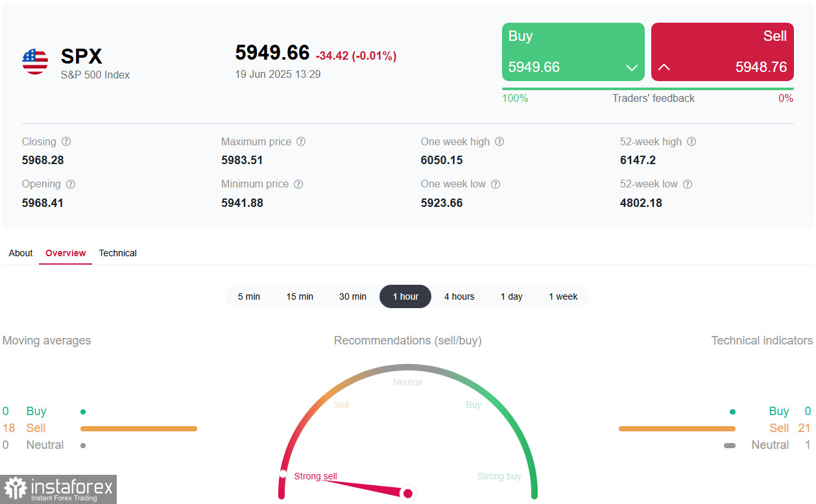Select the Overview tab

pos(66,253)
